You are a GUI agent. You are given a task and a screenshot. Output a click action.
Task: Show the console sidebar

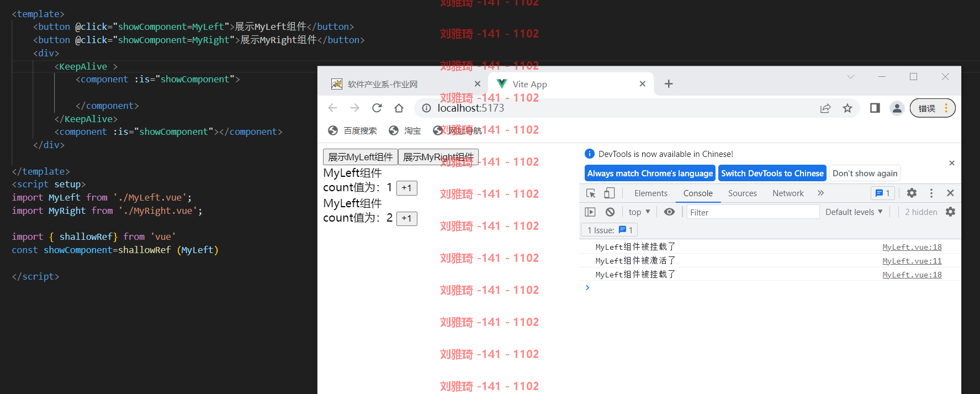tap(590, 212)
